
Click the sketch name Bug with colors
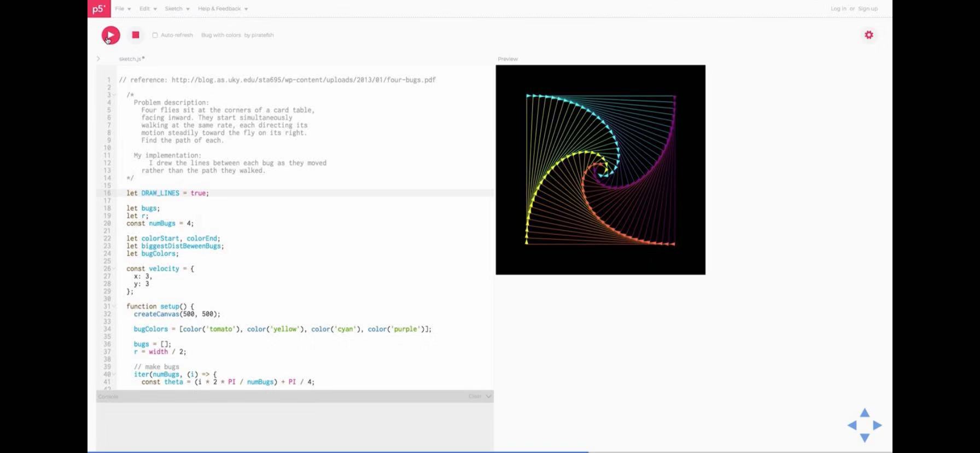221,35
